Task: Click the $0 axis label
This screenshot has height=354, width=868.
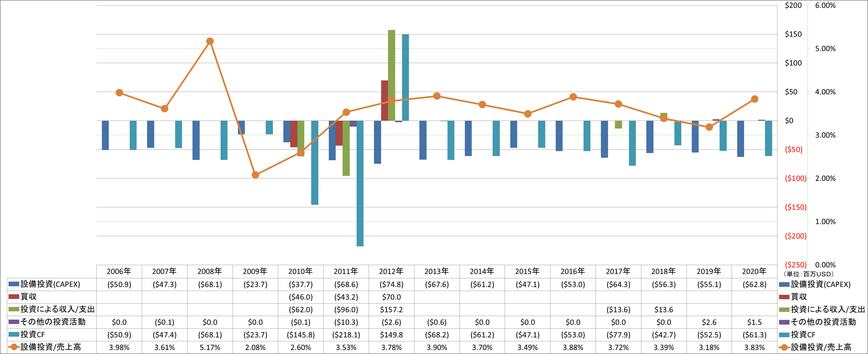Action: coord(789,121)
